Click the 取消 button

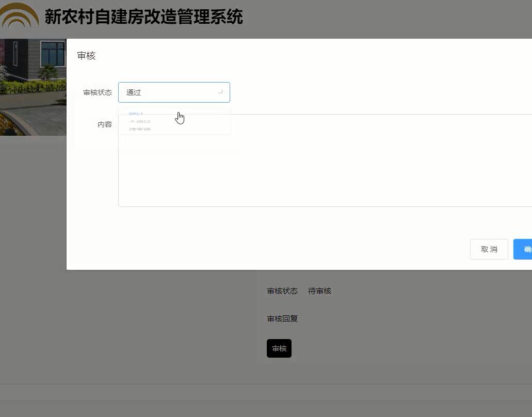[x=488, y=249]
